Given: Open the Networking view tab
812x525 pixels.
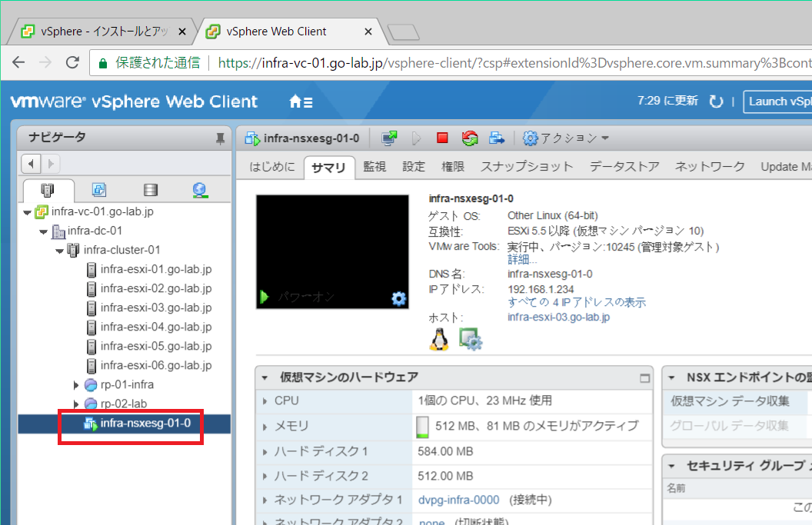Looking at the screenshot, I should 200,190.
